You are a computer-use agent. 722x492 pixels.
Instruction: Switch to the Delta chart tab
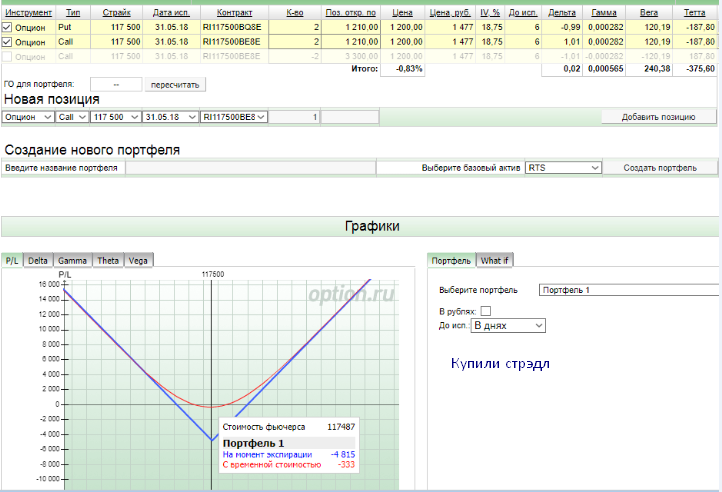pyautogui.click(x=38, y=260)
